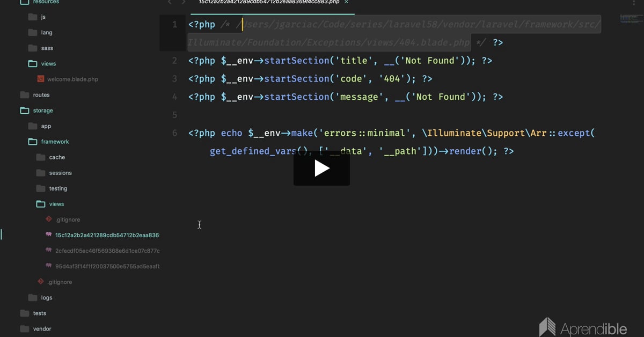Image resolution: width=644 pixels, height=337 pixels.
Task: Open the 95d4af3f14f1f20037500e5755ad5eaaf file
Action: (107, 266)
